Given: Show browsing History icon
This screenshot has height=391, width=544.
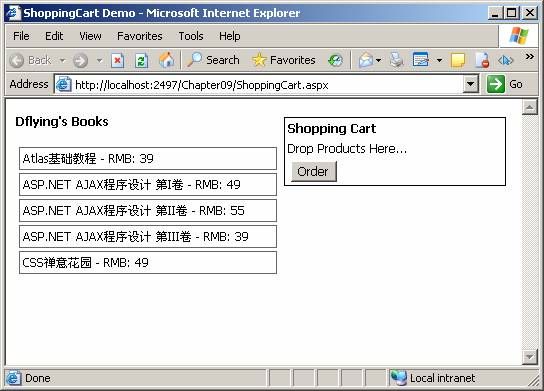Looking at the screenshot, I should click(x=335, y=60).
